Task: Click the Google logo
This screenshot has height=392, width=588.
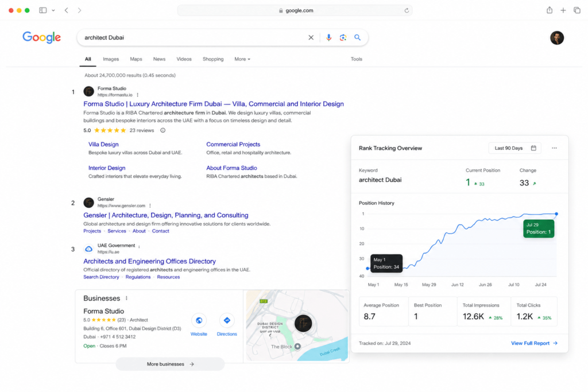Action: (41, 37)
